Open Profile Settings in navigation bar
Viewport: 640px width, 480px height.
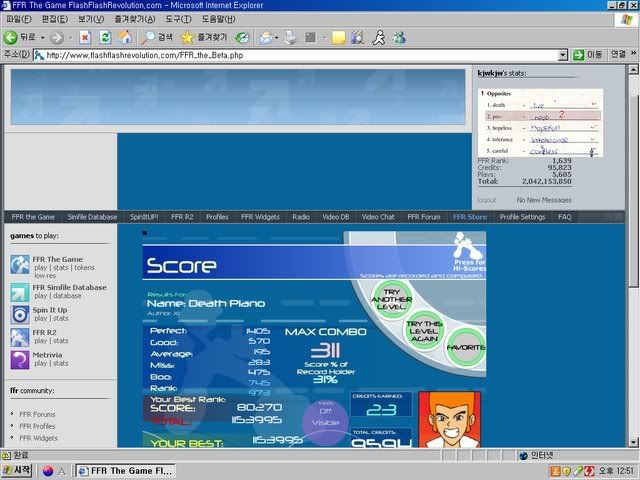pos(522,216)
